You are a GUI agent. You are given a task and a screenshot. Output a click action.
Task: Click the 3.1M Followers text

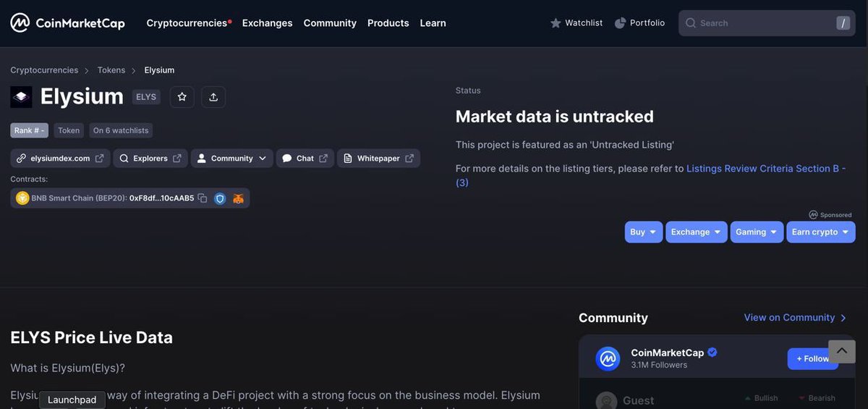coord(659,365)
